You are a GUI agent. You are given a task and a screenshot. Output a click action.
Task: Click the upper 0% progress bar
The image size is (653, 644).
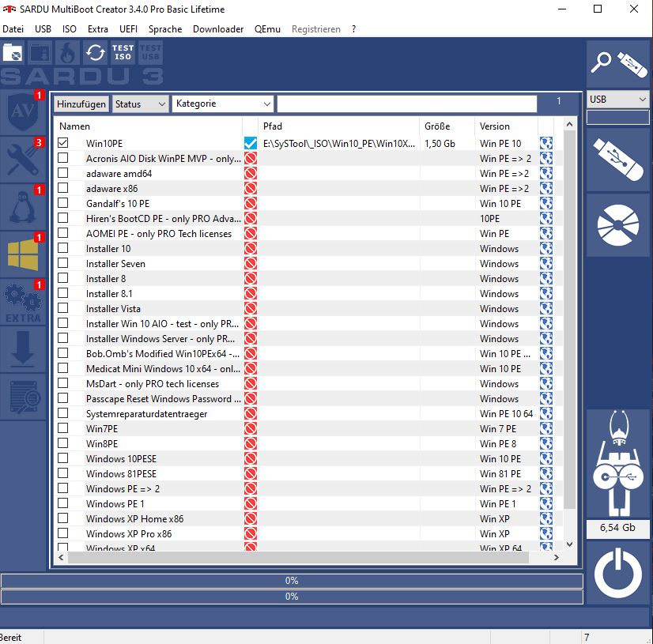coord(292,581)
